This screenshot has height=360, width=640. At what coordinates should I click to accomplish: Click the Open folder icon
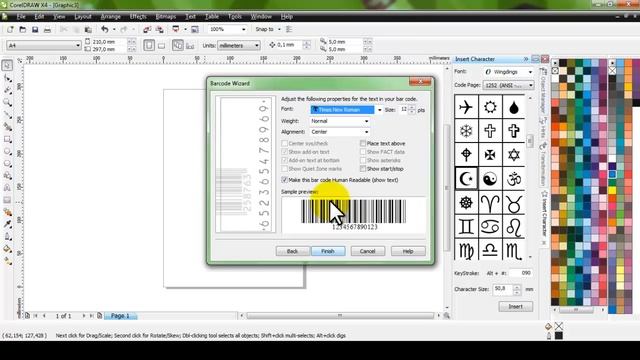(22, 29)
